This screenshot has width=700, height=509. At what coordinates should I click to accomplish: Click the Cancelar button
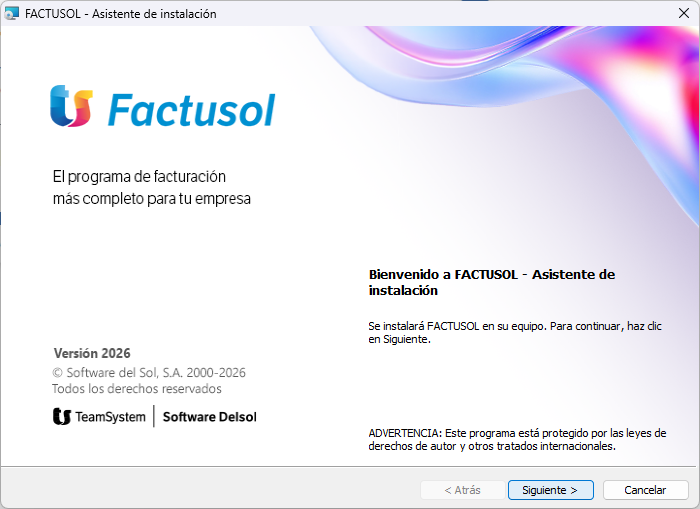645,490
